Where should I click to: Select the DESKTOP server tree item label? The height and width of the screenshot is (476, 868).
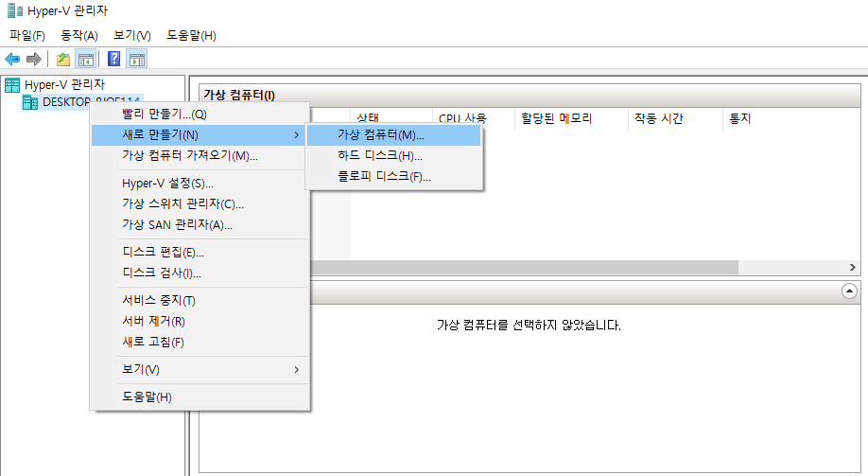[x=92, y=101]
